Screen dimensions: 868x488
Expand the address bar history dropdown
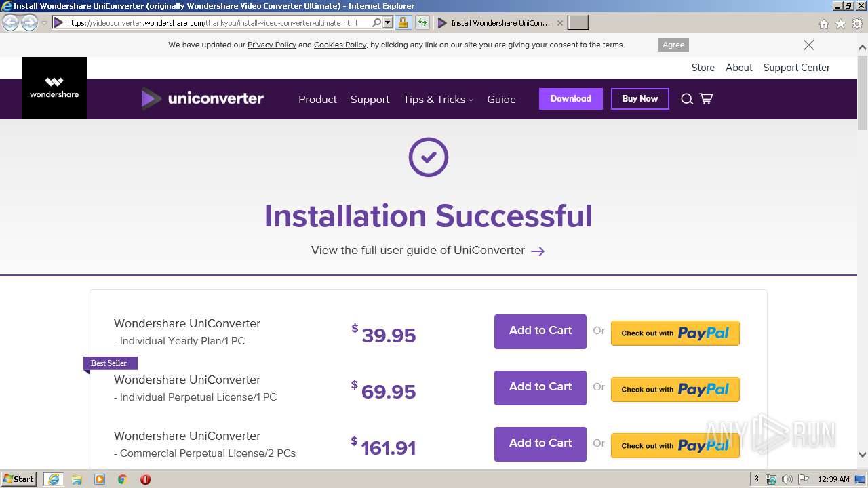[x=388, y=23]
